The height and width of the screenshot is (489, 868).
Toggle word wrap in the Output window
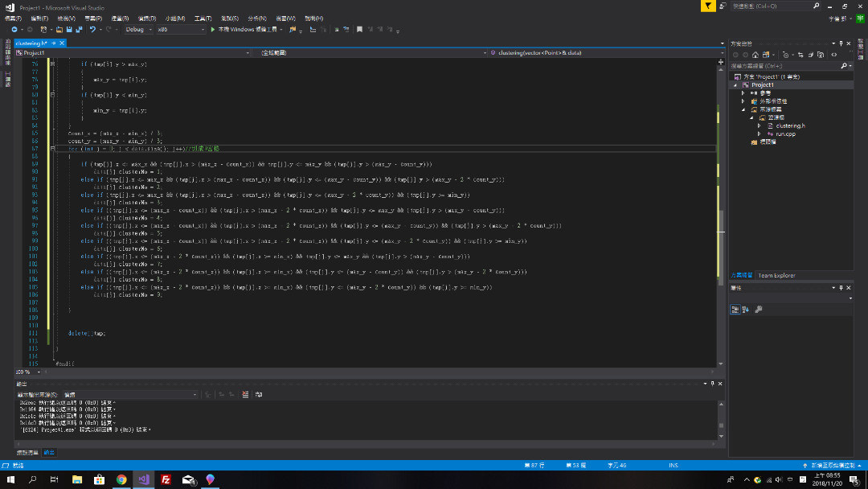260,394
